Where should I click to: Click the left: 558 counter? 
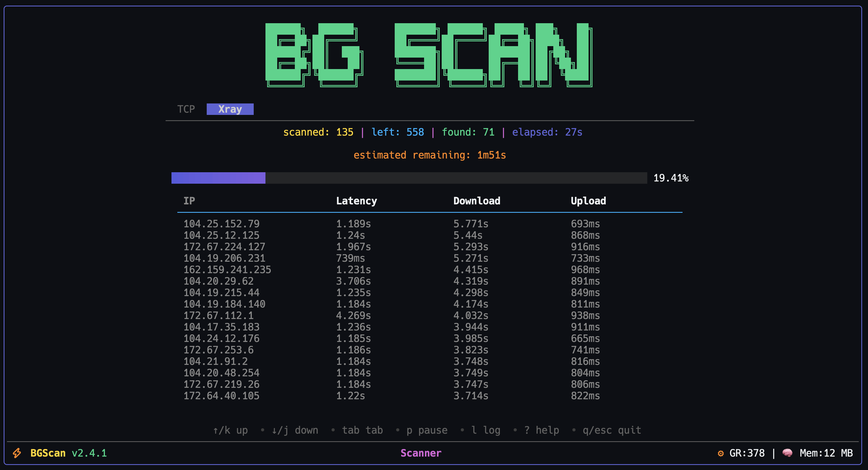(x=397, y=132)
